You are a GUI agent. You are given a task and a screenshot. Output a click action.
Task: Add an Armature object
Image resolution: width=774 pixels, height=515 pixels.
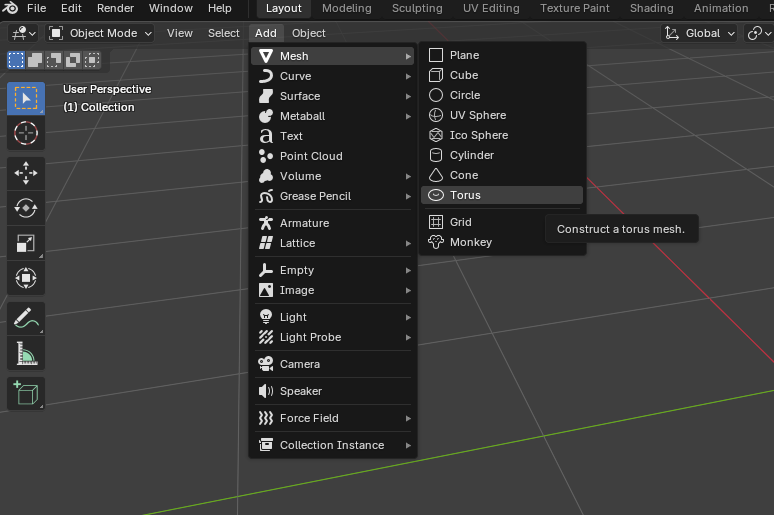click(333, 223)
